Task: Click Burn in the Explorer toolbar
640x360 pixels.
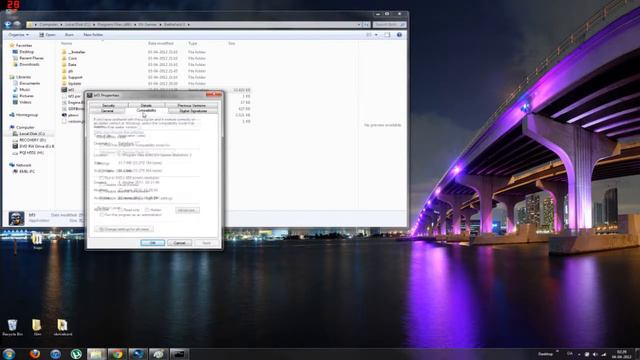Action: click(x=69, y=35)
